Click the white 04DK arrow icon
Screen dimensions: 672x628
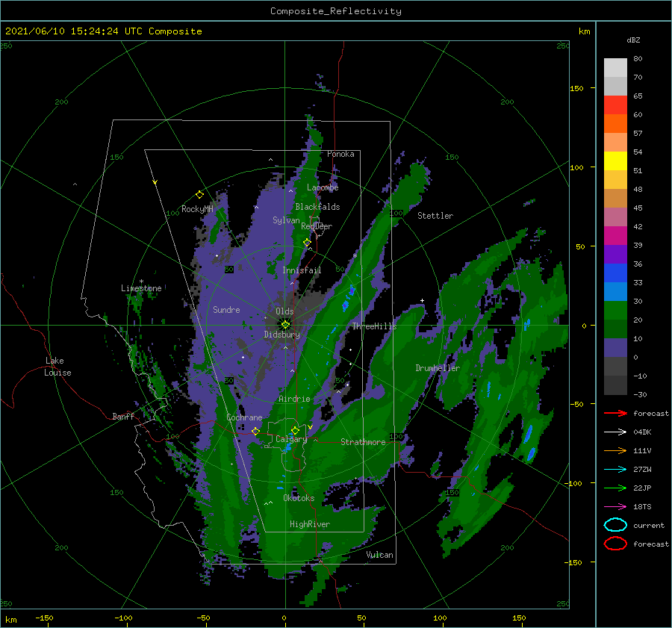(615, 432)
